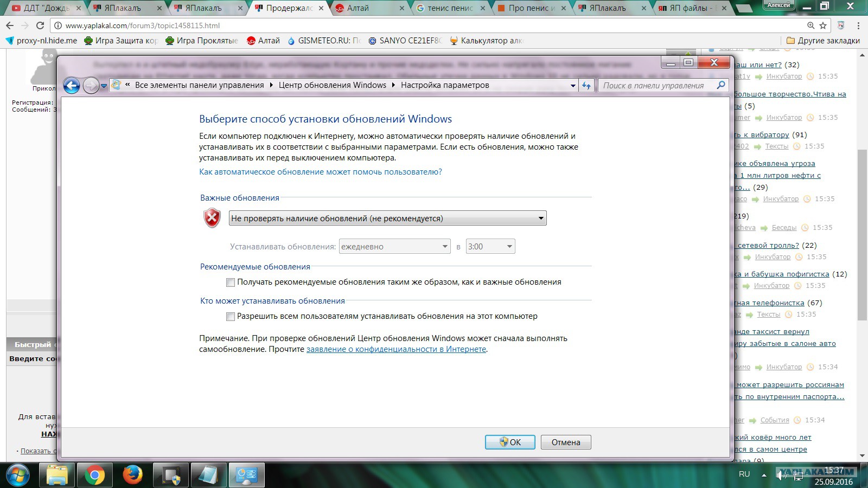The width and height of the screenshot is (868, 488).
Task: Close the ДДТ "Дождь" tab
Action: pyautogui.click(x=78, y=8)
